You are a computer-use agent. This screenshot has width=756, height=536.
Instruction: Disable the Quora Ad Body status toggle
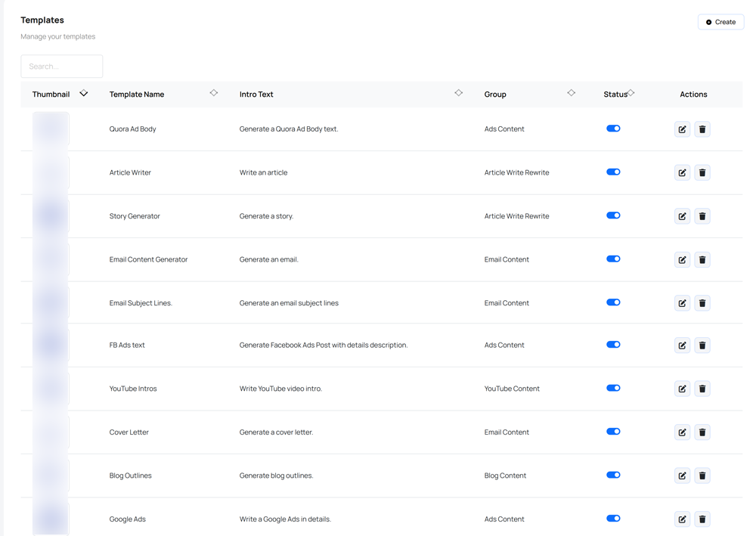613,129
